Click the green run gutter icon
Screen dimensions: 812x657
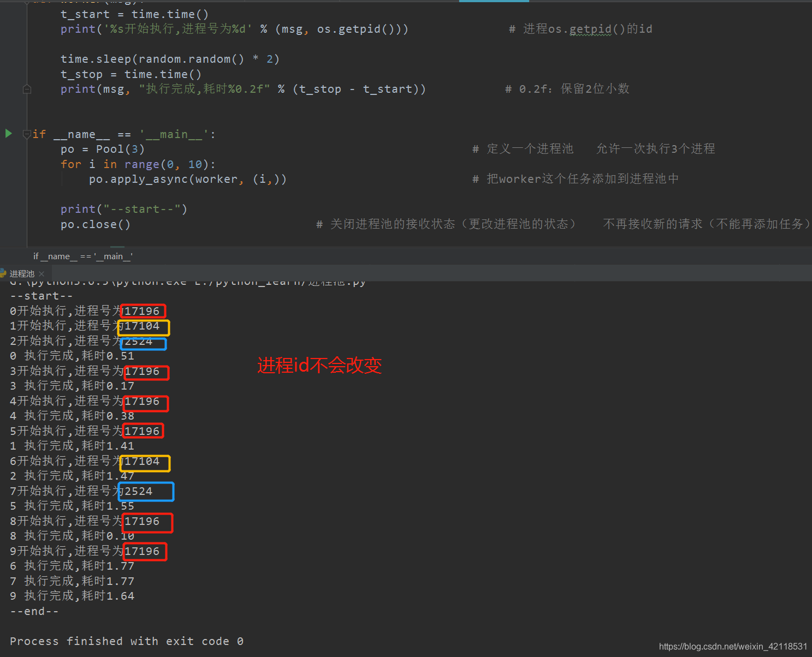pos(8,134)
